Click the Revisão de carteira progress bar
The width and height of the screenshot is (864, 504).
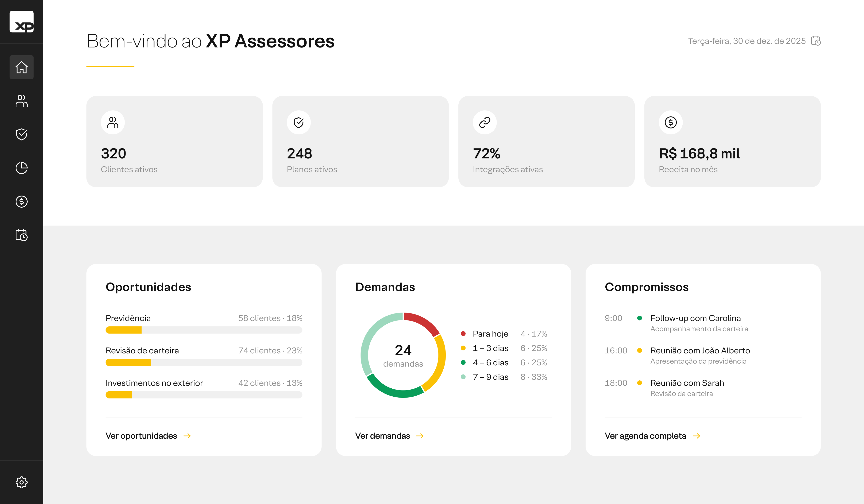click(x=204, y=362)
